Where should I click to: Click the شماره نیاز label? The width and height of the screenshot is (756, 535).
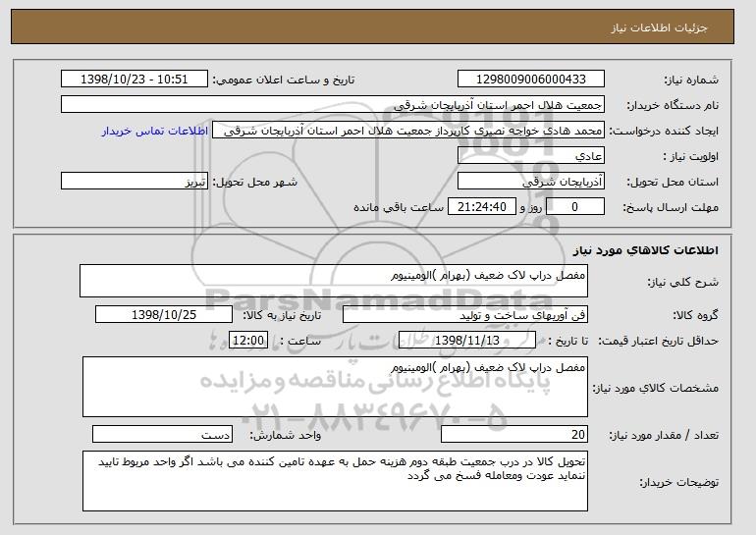pos(691,80)
